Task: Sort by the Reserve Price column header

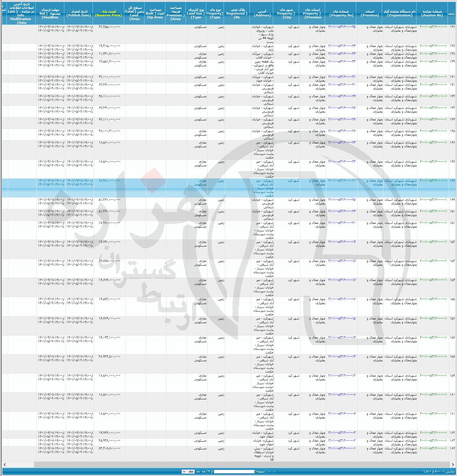Action: (x=109, y=13)
